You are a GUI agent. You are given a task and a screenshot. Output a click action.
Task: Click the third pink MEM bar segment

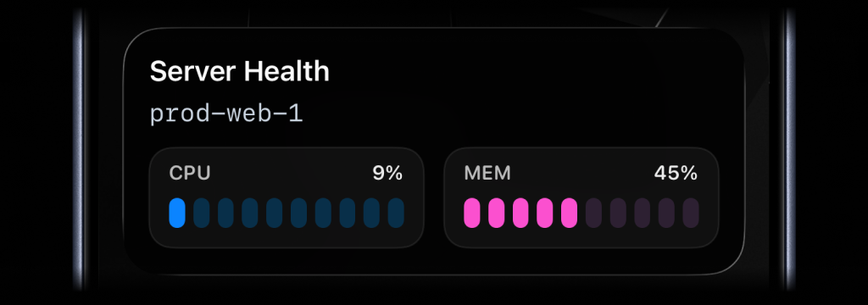tap(521, 213)
